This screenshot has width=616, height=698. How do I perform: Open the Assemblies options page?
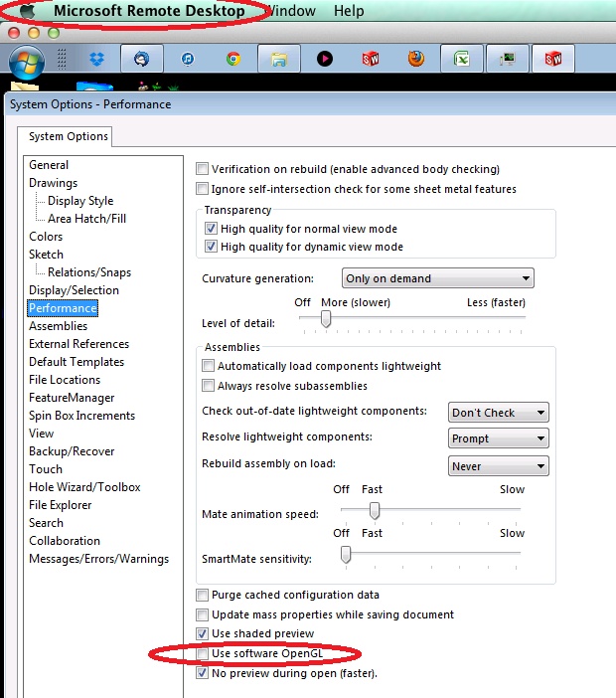point(59,326)
